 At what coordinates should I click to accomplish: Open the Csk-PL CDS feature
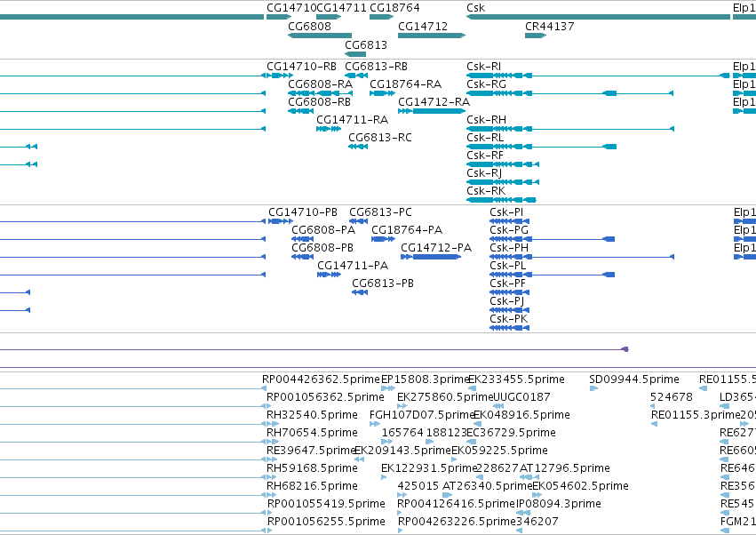tap(507, 266)
